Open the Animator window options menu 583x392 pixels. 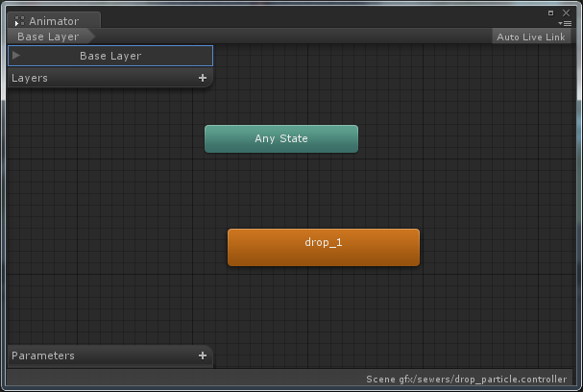[x=565, y=23]
